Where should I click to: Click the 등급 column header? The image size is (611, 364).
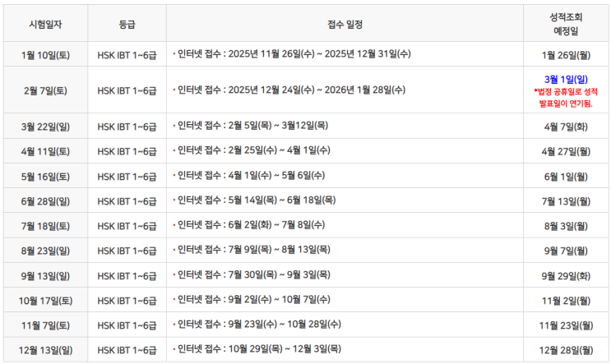[127, 23]
